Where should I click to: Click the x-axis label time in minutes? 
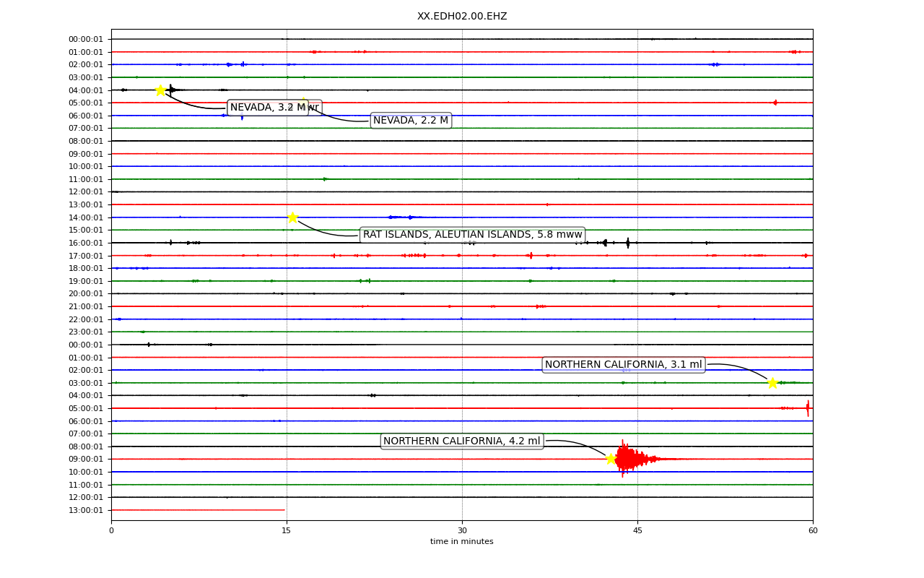(462, 542)
